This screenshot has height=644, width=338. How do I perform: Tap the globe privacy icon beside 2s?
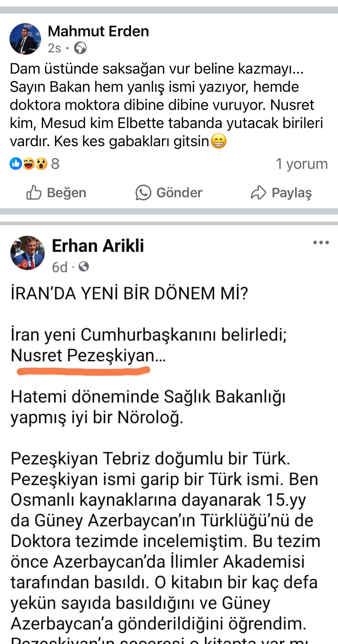point(80,48)
